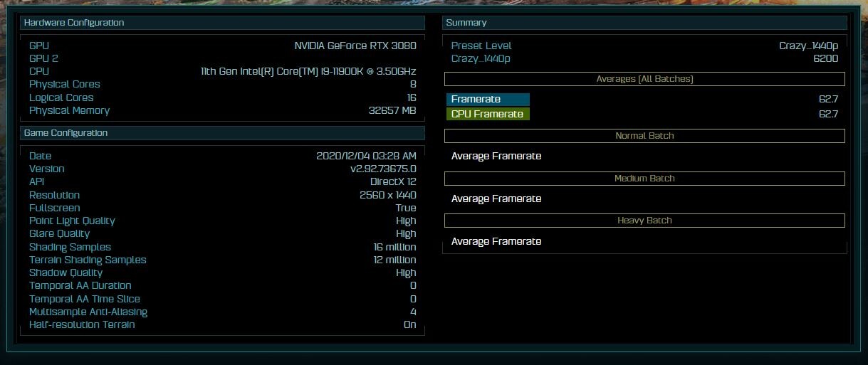
Task: Click Average Framerate under Normal Batch
Action: coord(496,157)
